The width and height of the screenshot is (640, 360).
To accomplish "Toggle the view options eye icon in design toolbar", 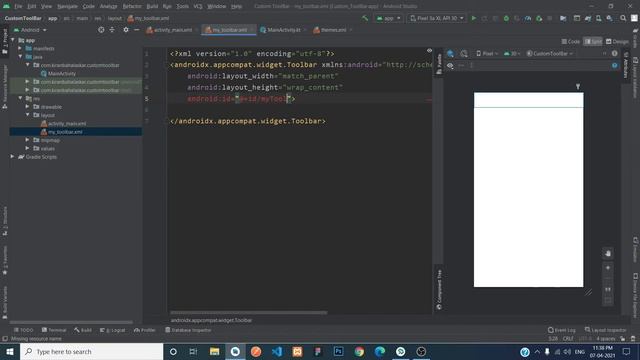I will point(450,65).
